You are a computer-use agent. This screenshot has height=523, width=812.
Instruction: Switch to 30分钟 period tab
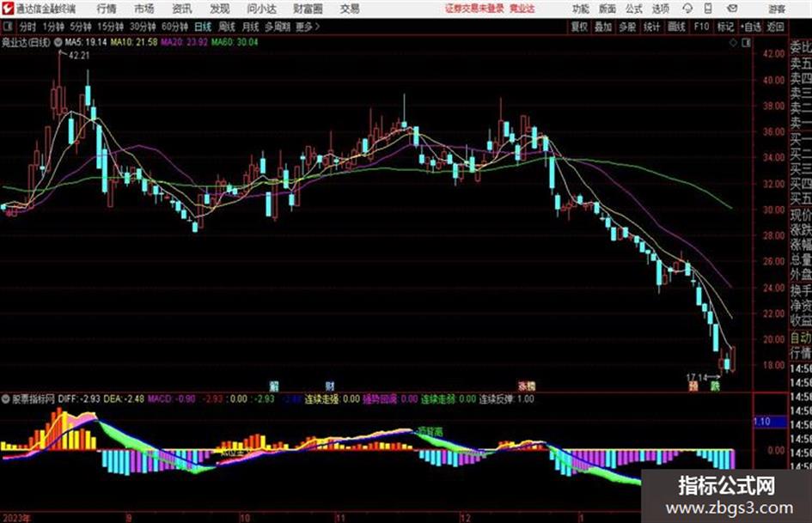point(143,27)
